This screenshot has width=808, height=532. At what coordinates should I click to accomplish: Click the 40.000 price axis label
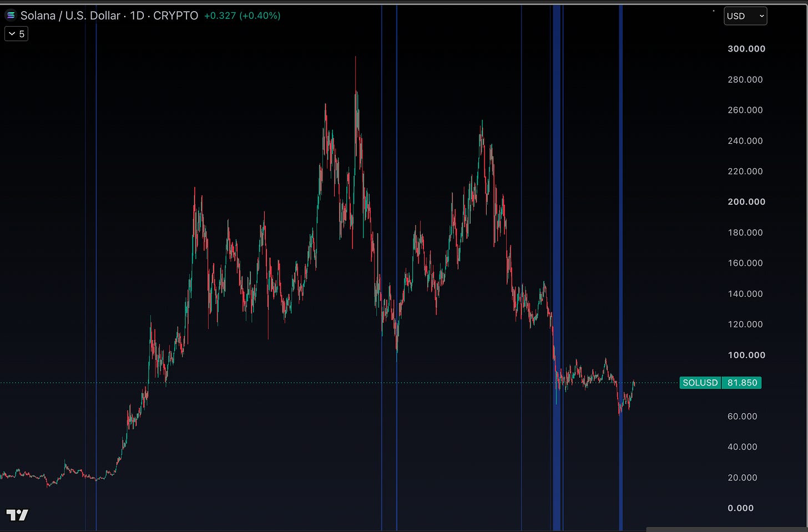743,447
